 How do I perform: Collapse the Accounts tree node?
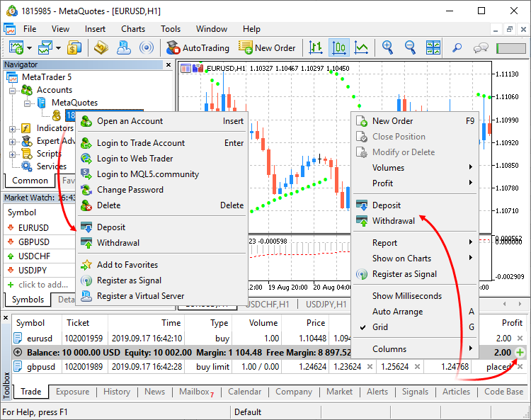[13, 90]
